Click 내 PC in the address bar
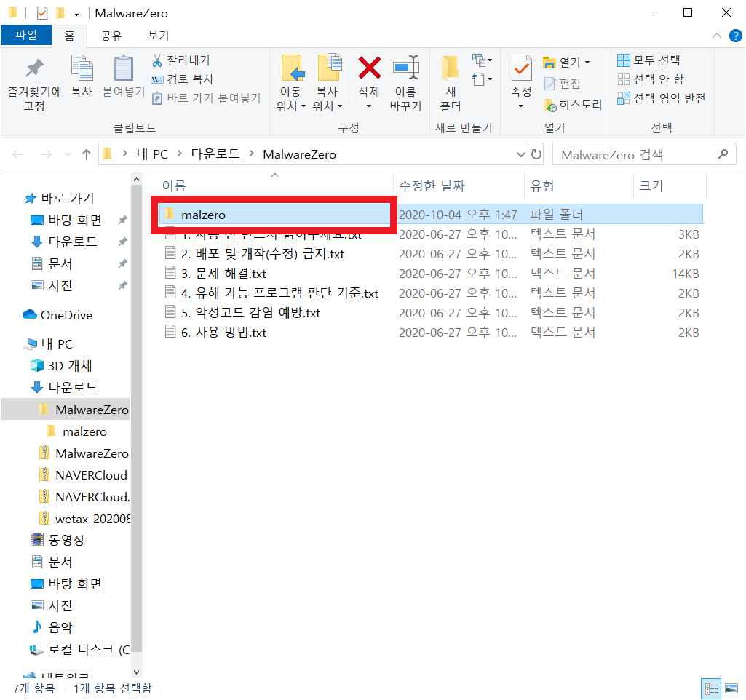The height and width of the screenshot is (700, 746). coord(152,154)
